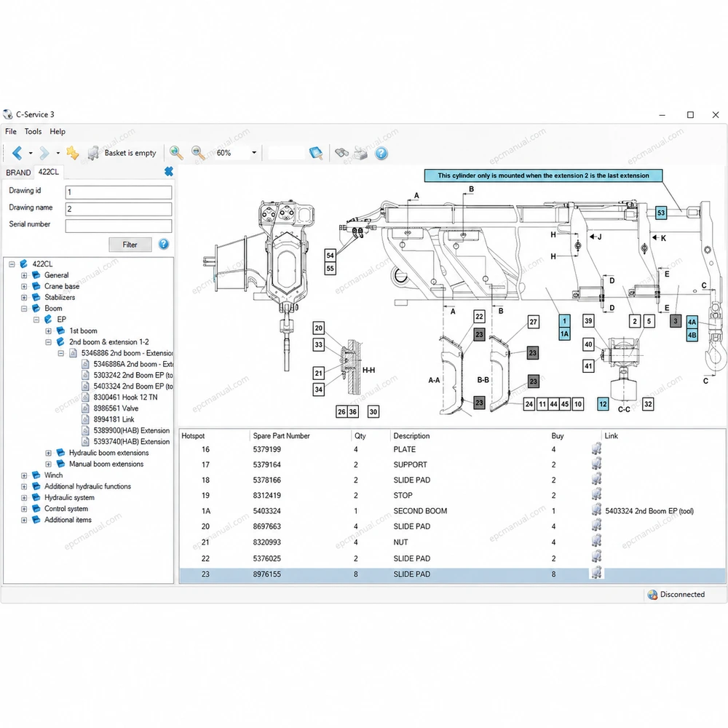Click into the Serial number field
Image resolution: width=728 pixels, height=728 pixels.
pyautogui.click(x=119, y=226)
